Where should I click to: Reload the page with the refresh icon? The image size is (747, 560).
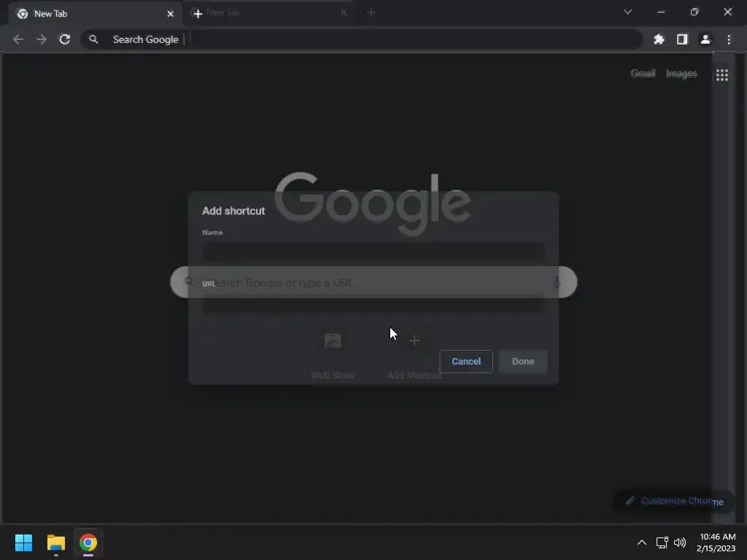[65, 39]
